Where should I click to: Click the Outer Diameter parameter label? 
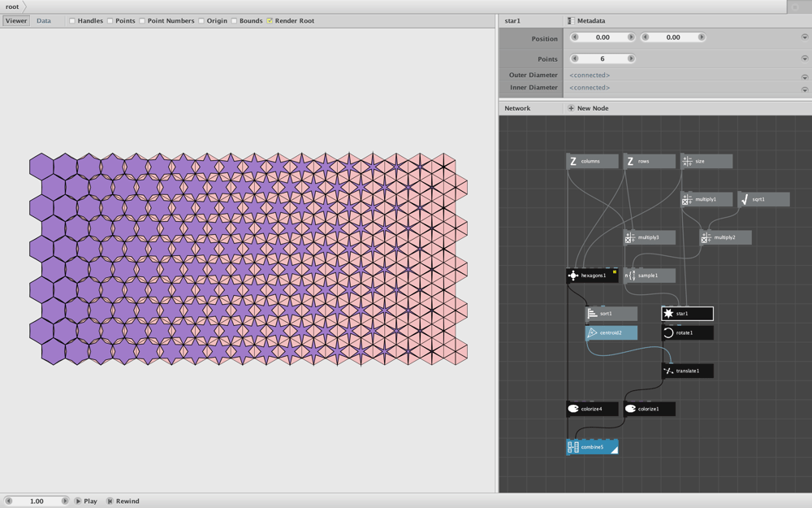(533, 75)
